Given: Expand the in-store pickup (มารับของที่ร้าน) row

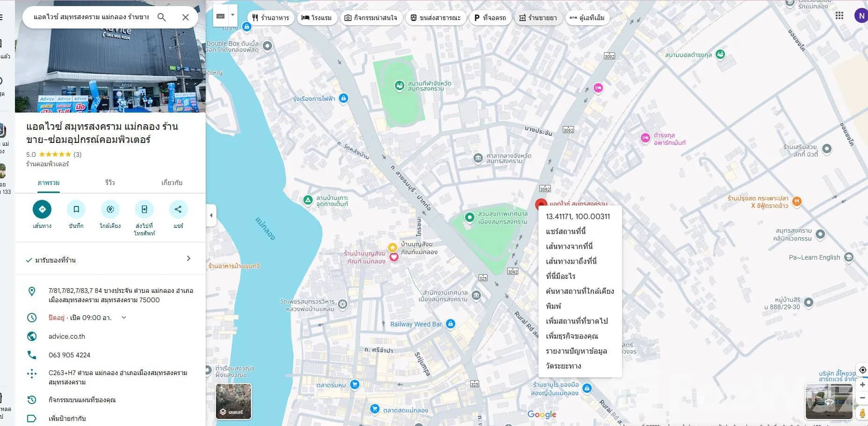Looking at the screenshot, I should (x=188, y=259).
